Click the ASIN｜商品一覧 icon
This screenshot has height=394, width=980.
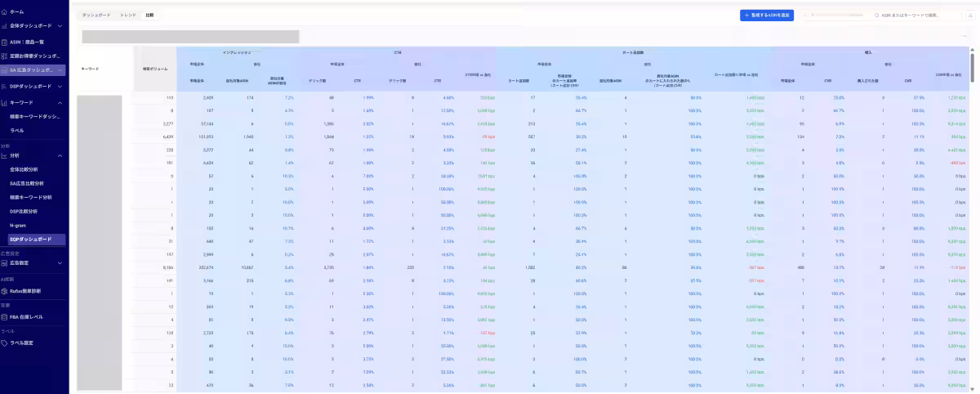[5, 41]
